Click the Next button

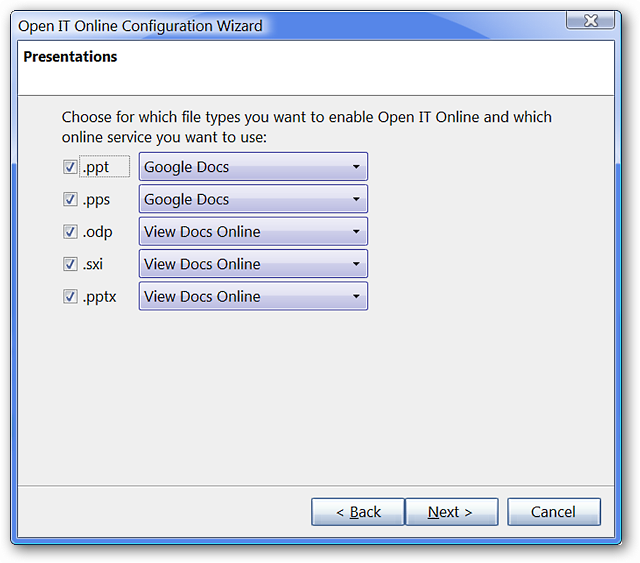pos(451,512)
